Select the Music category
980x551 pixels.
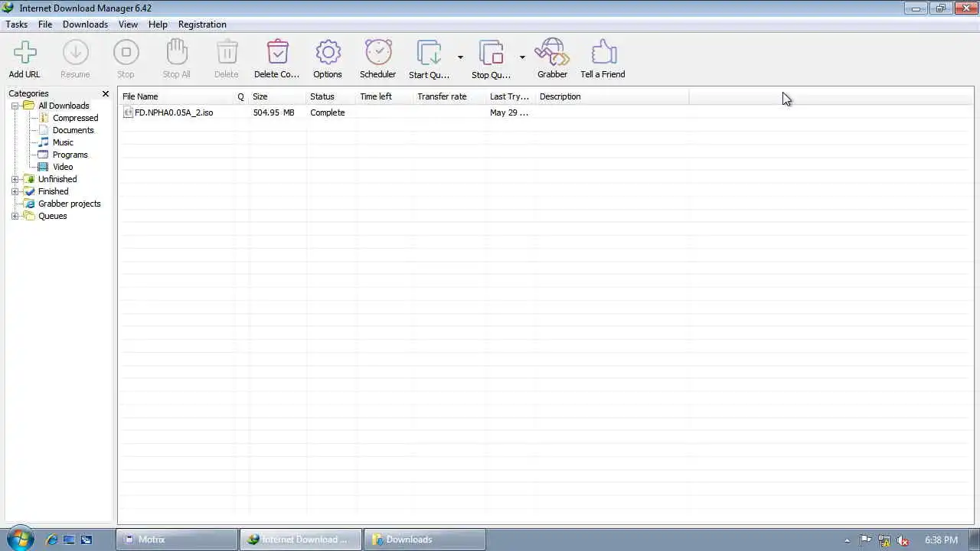[x=63, y=142]
